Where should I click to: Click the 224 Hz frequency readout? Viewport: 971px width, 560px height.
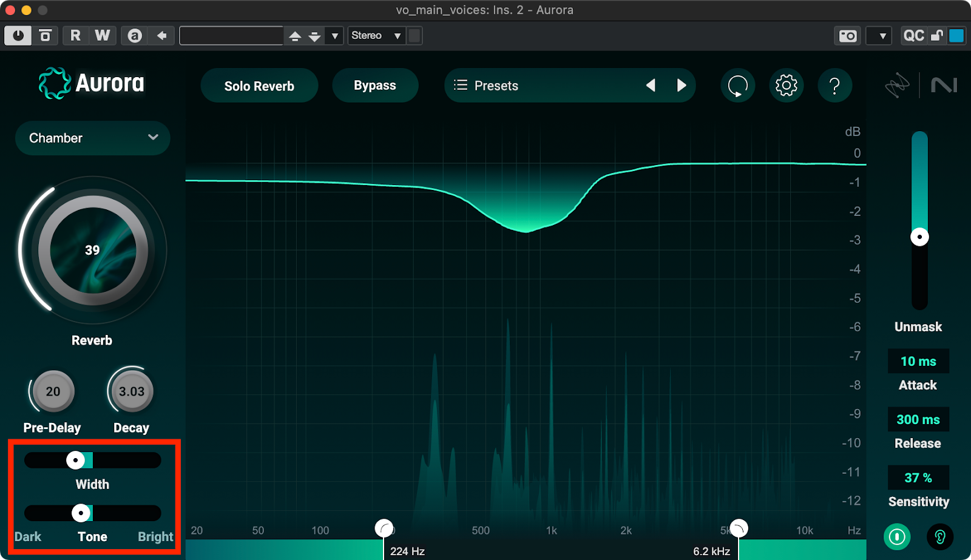[407, 552]
